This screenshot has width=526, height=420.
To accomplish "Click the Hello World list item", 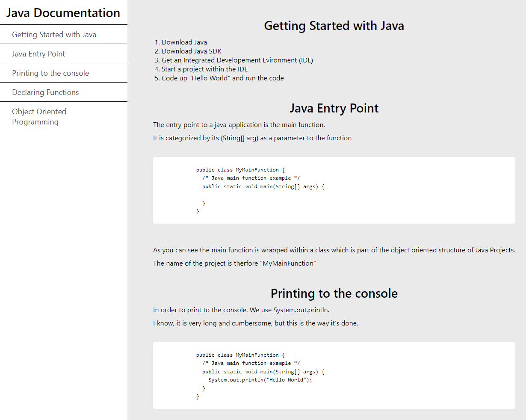I will point(222,78).
